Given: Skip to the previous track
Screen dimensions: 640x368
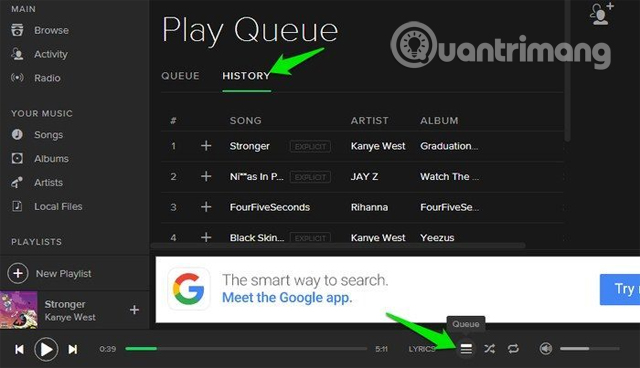Looking at the screenshot, I should (19, 349).
